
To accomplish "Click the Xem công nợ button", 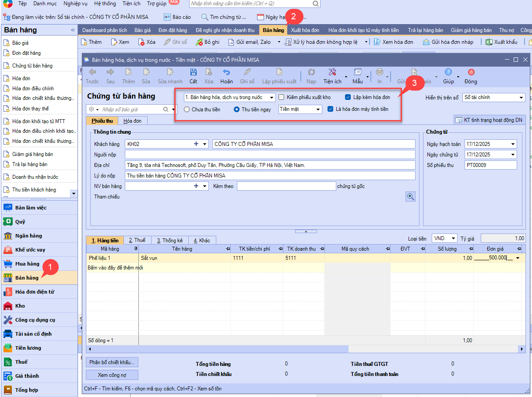I will 112,375.
